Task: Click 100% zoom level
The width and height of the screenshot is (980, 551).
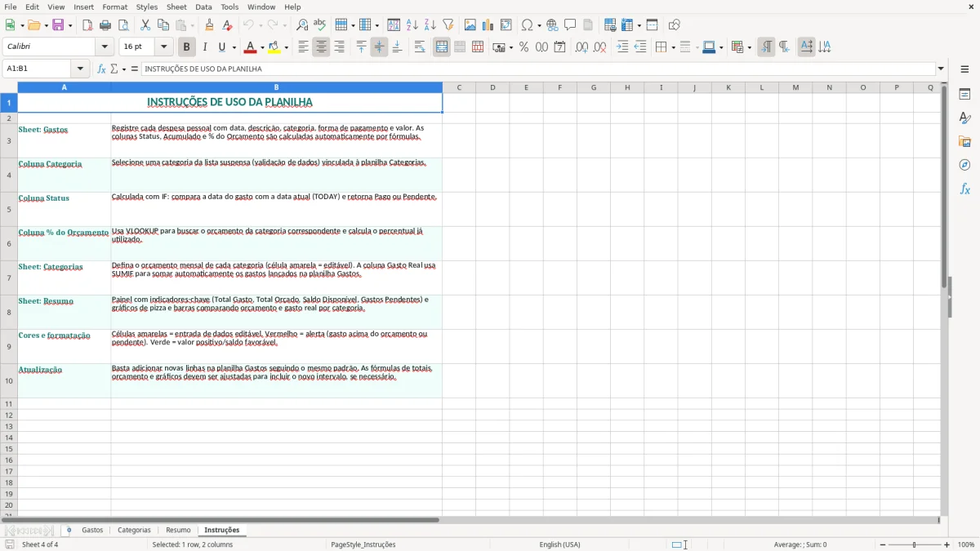Action: pyautogui.click(x=966, y=544)
